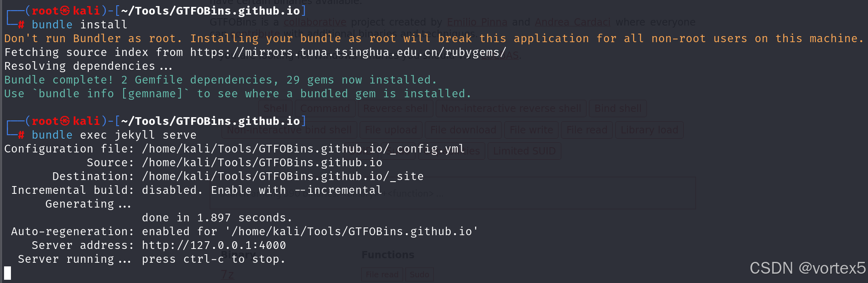The width and height of the screenshot is (868, 283).
Task: Click the 'Generating...' line
Action: click(88, 204)
